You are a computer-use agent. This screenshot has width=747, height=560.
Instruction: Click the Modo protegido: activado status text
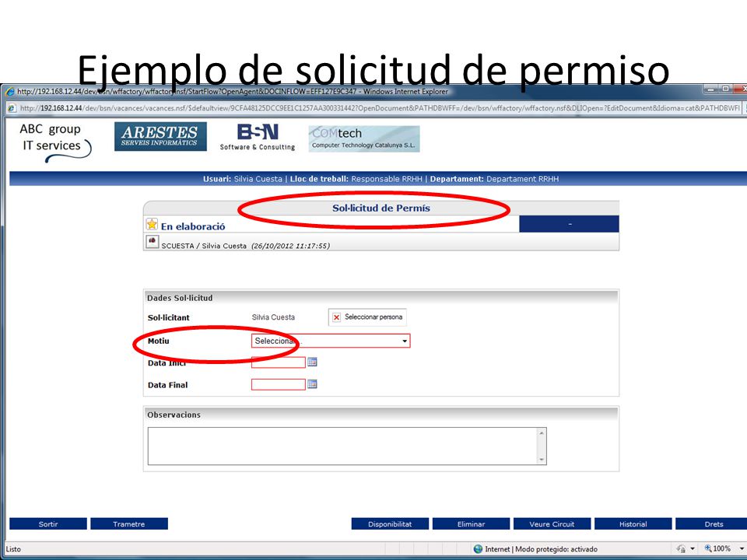pos(556,549)
